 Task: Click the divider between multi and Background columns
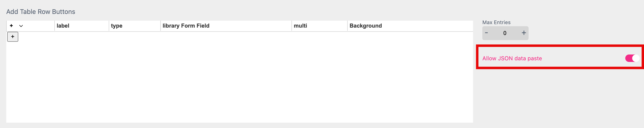click(x=347, y=26)
